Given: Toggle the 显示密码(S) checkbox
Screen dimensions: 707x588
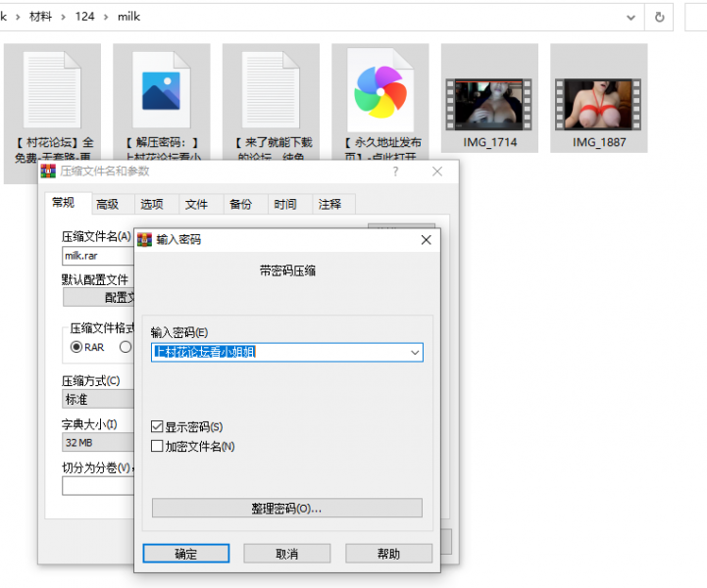Looking at the screenshot, I should point(157,426).
